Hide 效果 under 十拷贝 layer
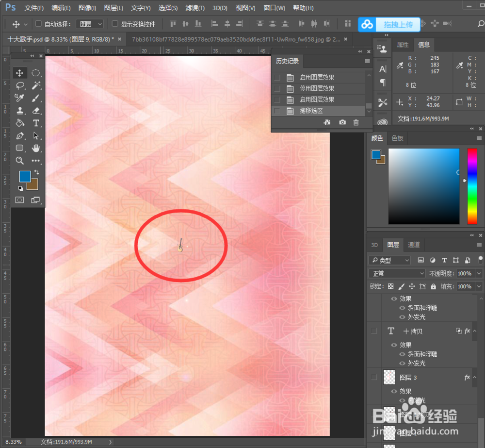This screenshot has width=485, height=448. [x=394, y=345]
